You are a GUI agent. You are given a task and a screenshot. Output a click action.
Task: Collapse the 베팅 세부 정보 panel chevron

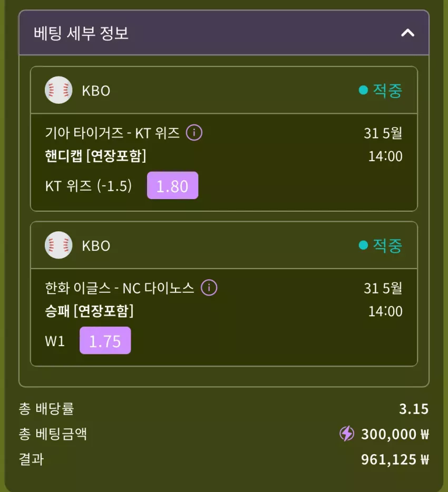[407, 33]
